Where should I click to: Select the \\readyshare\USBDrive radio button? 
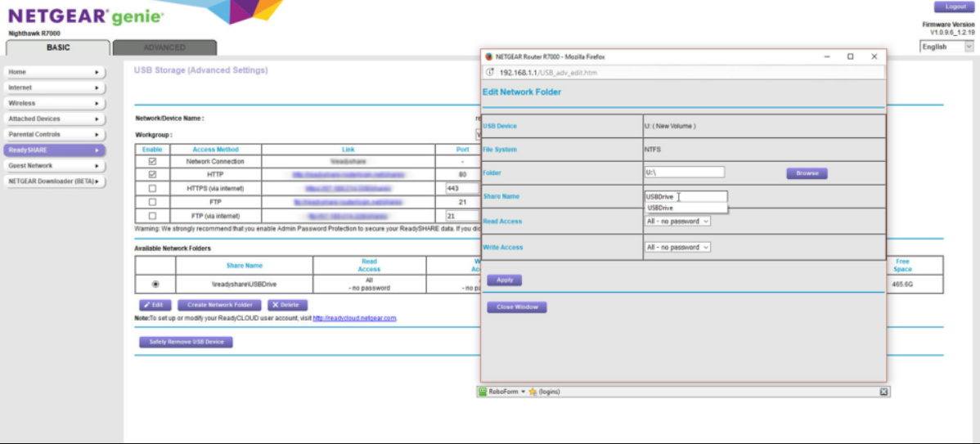[x=156, y=284]
